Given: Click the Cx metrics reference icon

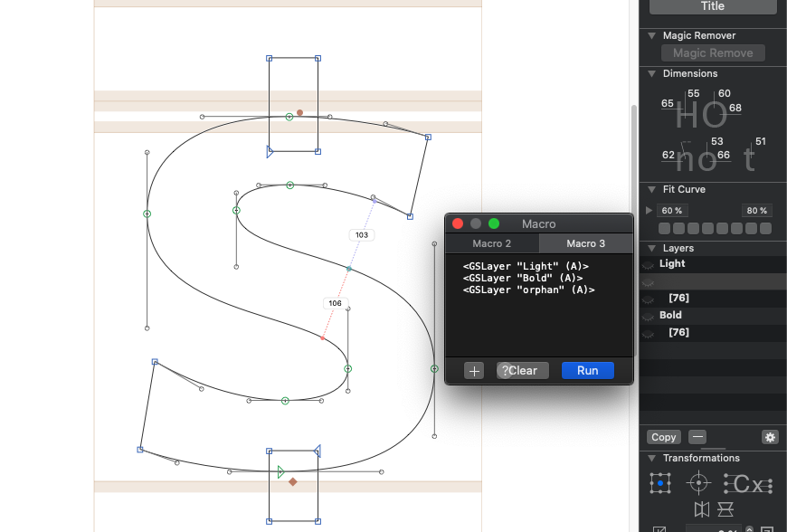Looking at the screenshot, I should tap(748, 484).
